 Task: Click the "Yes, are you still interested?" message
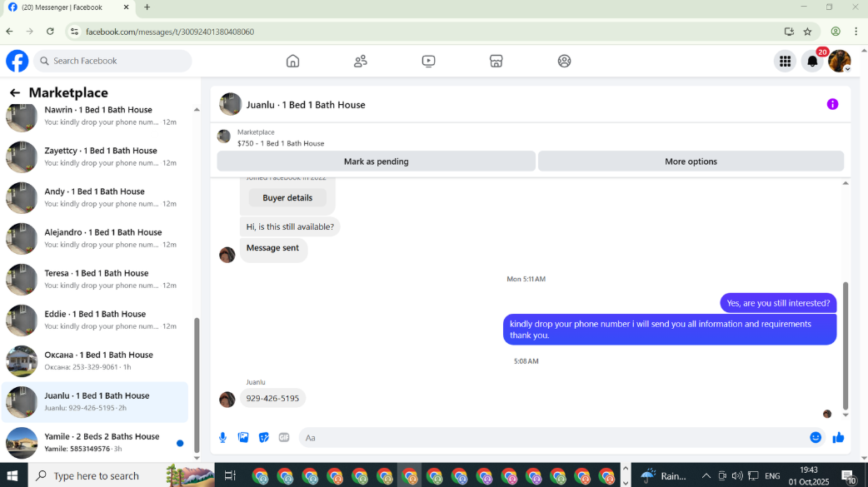click(x=778, y=303)
